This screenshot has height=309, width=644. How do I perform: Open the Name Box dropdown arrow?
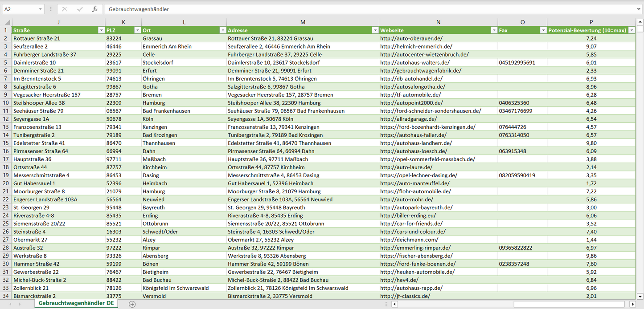tap(41, 9)
